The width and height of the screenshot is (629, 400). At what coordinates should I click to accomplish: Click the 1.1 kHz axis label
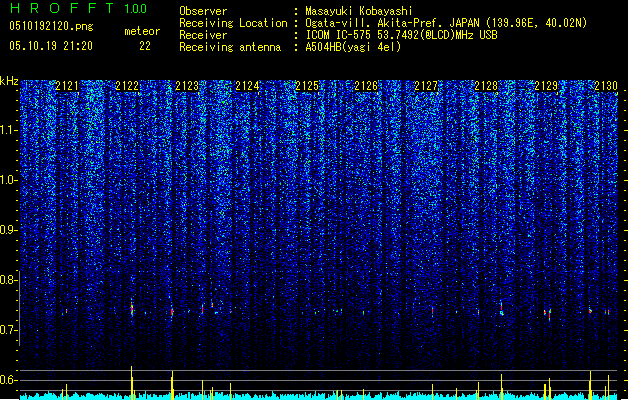click(9, 130)
